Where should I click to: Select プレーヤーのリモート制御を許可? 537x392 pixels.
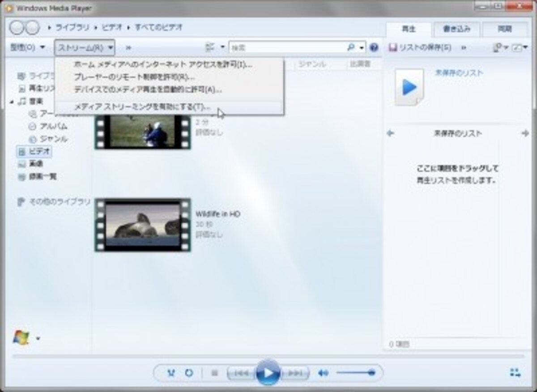pos(169,77)
